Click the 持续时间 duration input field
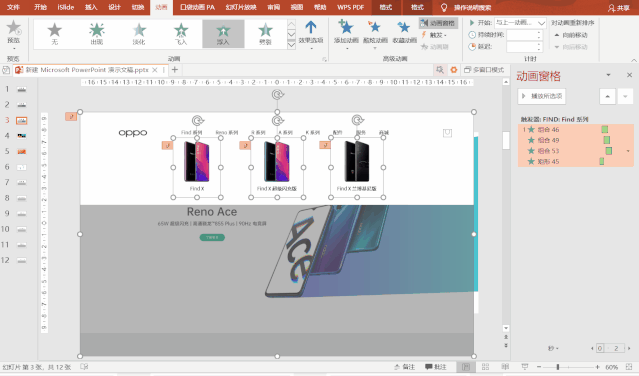Image resolution: width=639 pixels, height=376 pixels. click(524, 35)
